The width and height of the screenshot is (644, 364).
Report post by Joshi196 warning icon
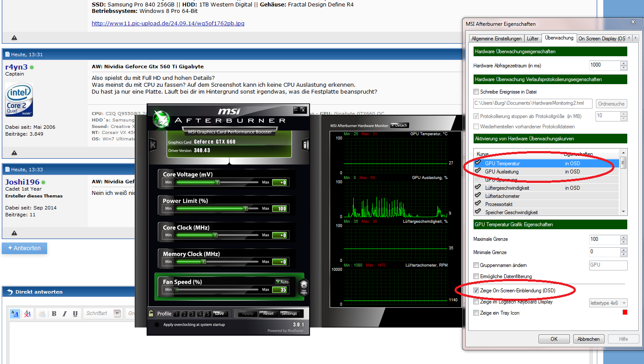14,233
